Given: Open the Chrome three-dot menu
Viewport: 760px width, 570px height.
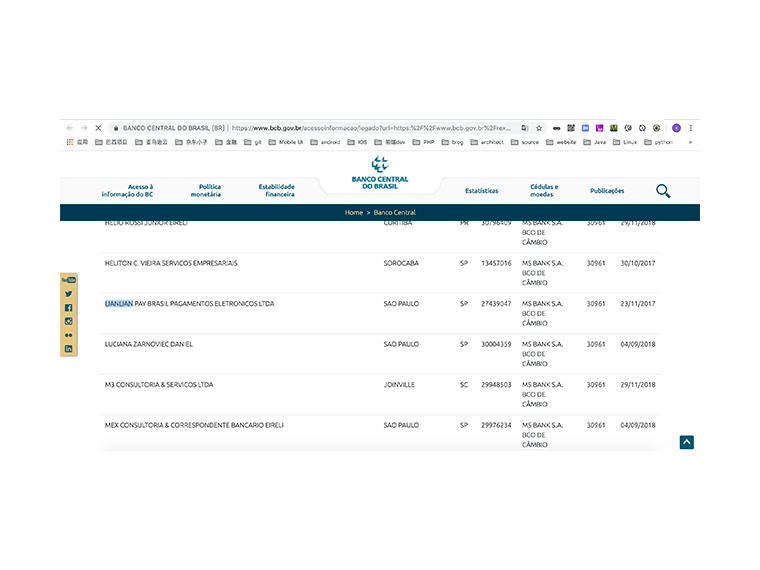Looking at the screenshot, I should (x=691, y=128).
